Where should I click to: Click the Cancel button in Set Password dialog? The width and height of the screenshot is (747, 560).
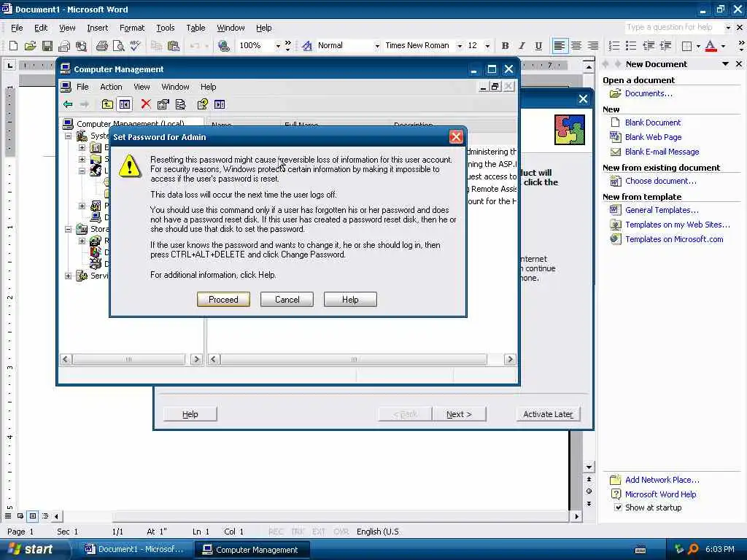pos(287,300)
